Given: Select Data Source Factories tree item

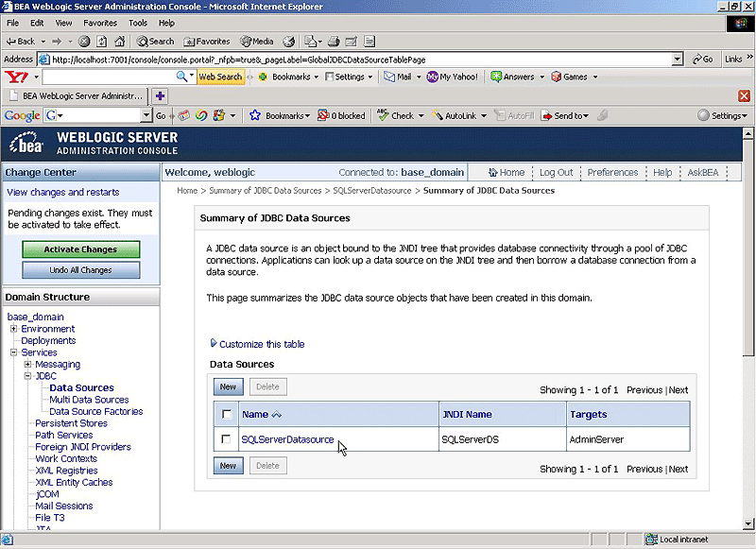Looking at the screenshot, I should coord(96,411).
